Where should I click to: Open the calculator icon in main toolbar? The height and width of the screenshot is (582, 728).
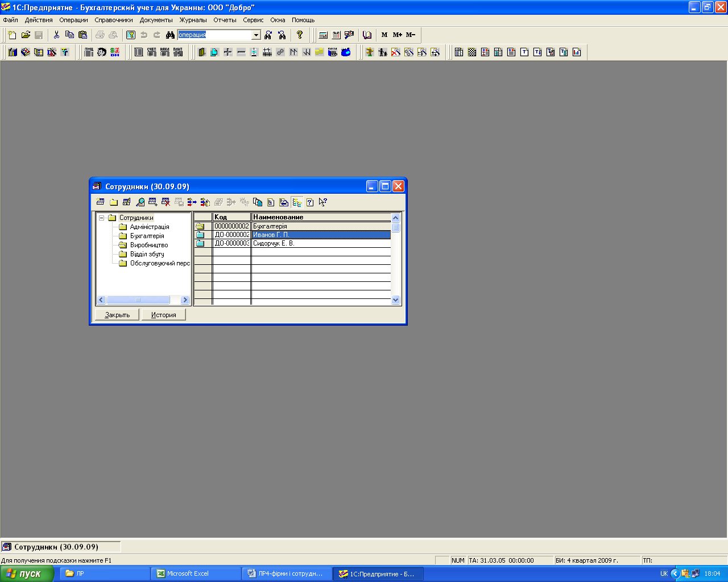[x=323, y=35]
